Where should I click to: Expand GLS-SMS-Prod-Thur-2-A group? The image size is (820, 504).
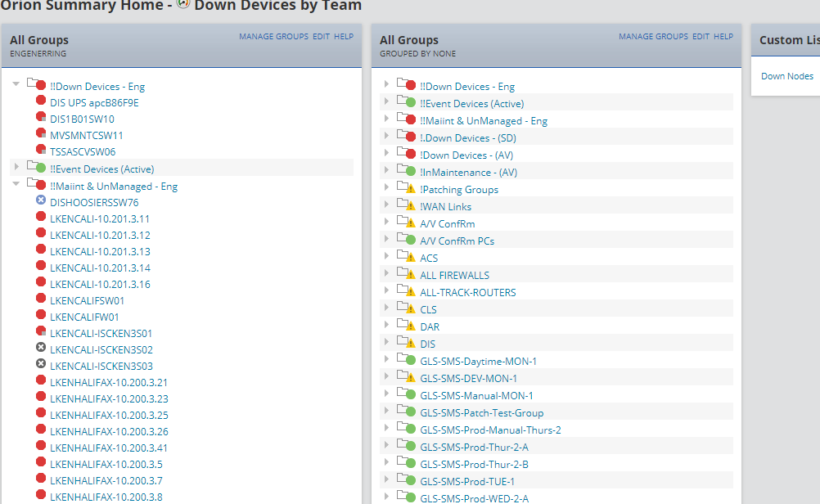click(386, 444)
